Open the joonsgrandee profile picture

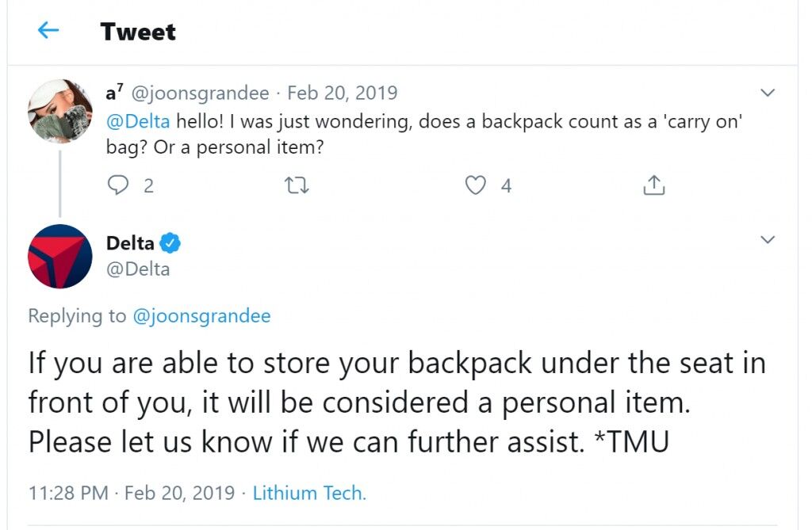pyautogui.click(x=60, y=111)
